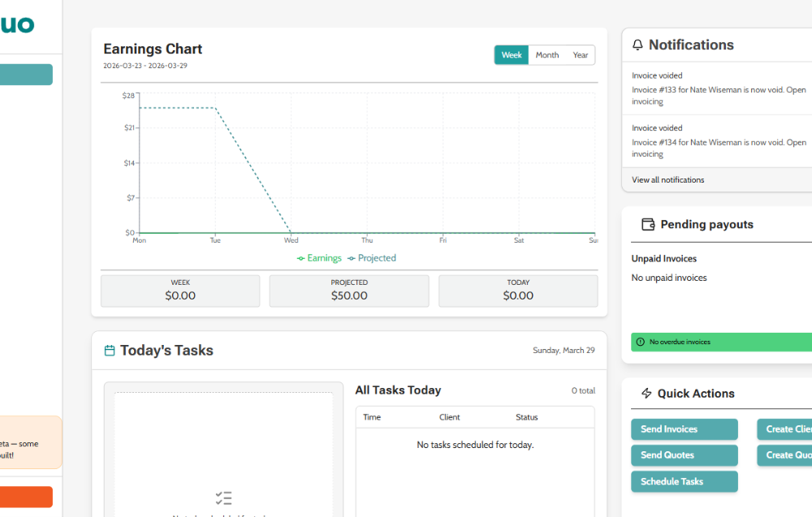Viewport: 812px width, 517px height.
Task: Click the Pending payouts wallet icon
Action: point(648,224)
